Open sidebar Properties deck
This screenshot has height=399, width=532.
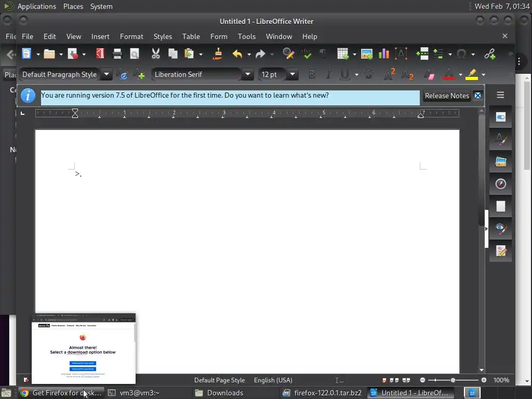pyautogui.click(x=500, y=117)
